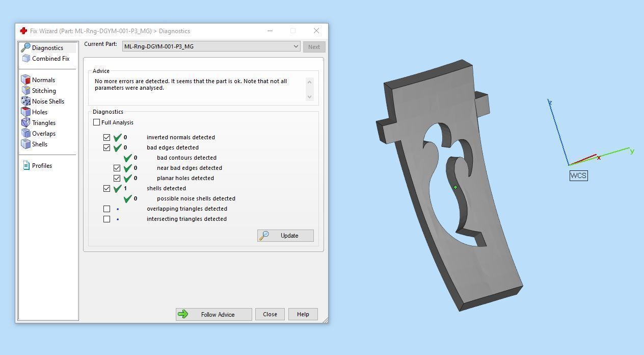Click the Follow Advice button
This screenshot has width=644, height=355.
pyautogui.click(x=214, y=314)
